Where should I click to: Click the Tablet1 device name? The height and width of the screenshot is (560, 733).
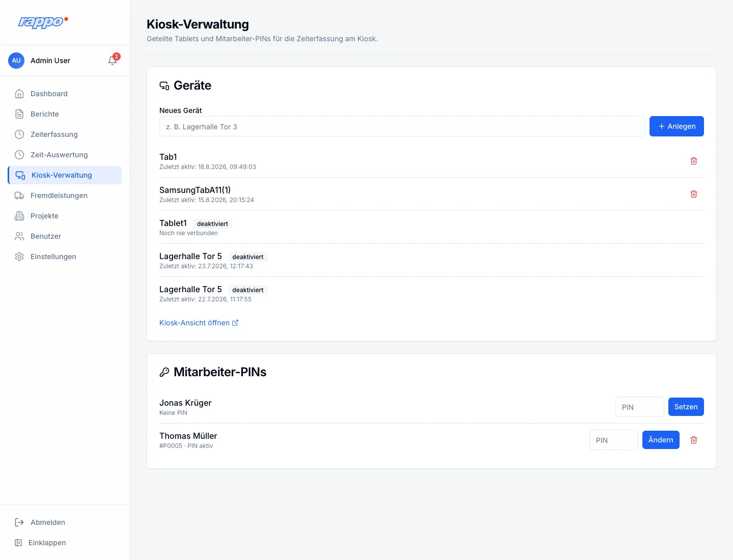pos(173,223)
